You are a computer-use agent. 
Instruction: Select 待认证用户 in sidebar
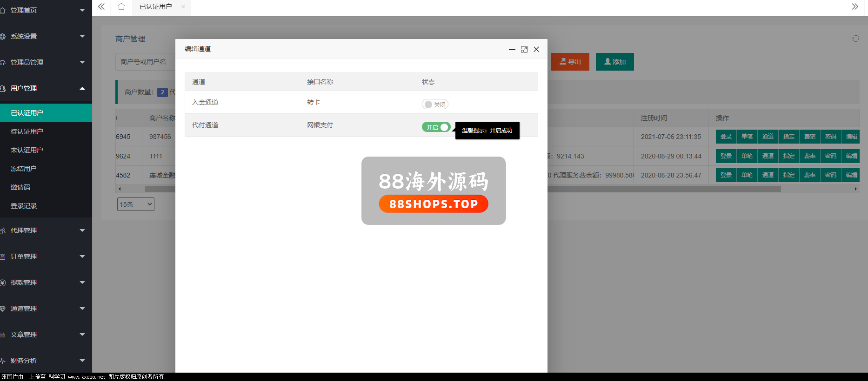tap(27, 131)
